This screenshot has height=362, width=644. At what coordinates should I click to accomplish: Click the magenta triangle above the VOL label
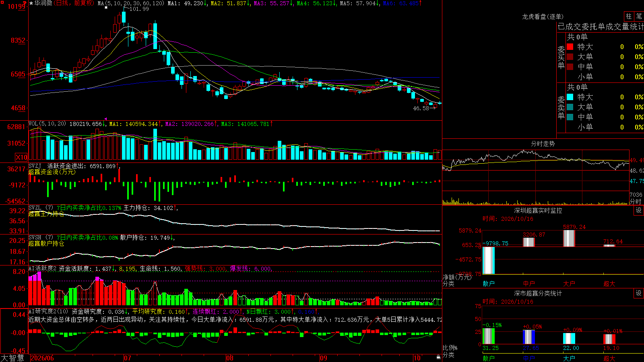[105, 119]
